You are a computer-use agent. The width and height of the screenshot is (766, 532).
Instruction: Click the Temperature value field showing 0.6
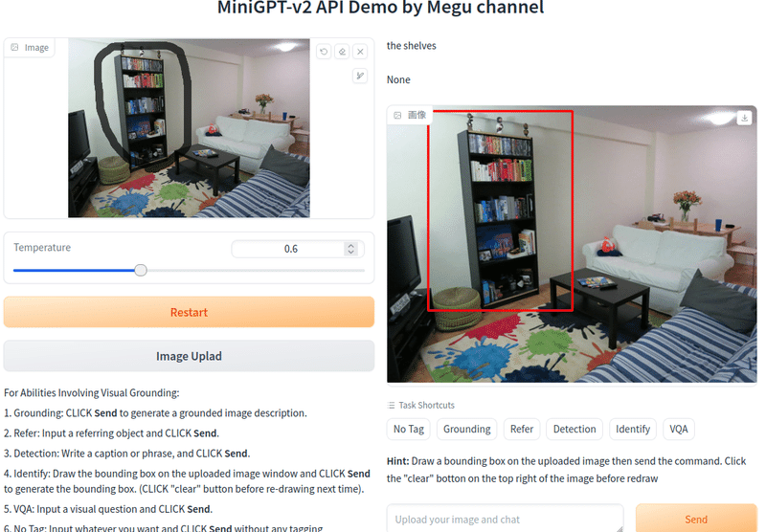point(291,249)
